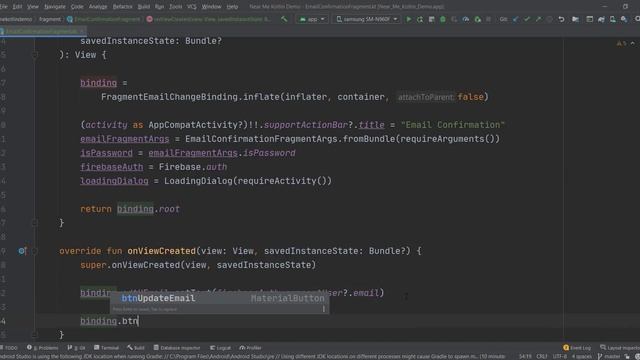Open the TODO tool window
640x360 pixels.
point(9,348)
